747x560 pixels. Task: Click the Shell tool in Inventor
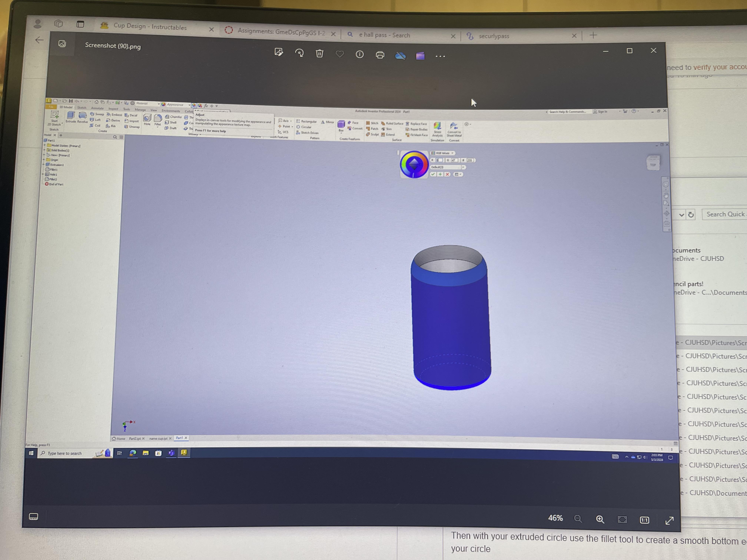[171, 123]
